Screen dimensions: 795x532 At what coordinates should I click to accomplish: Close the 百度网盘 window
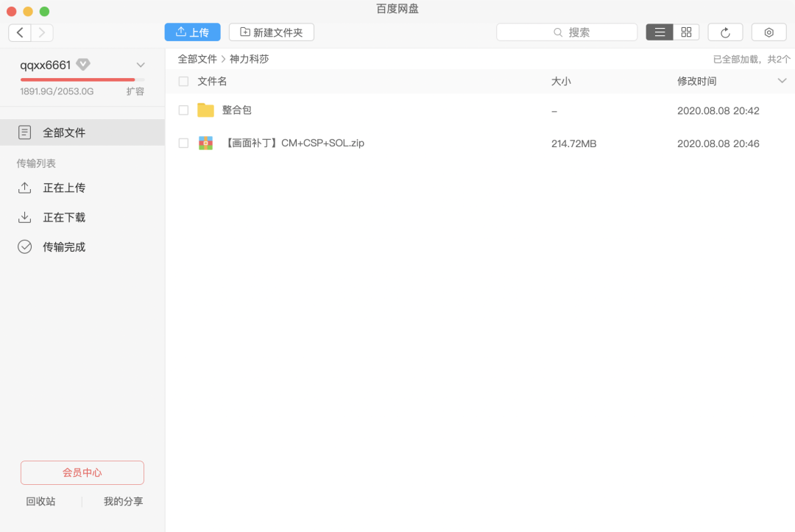[12, 11]
